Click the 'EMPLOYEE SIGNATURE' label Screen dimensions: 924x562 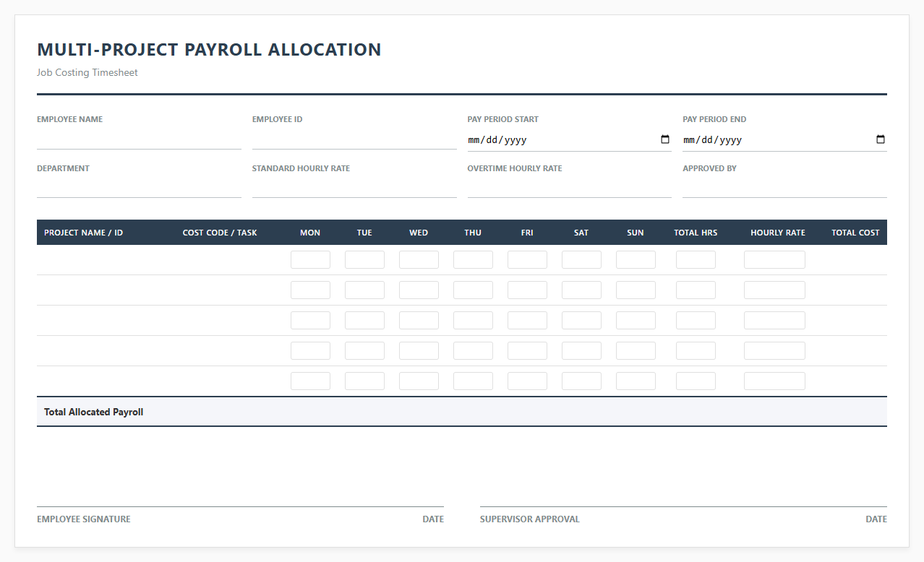(84, 519)
